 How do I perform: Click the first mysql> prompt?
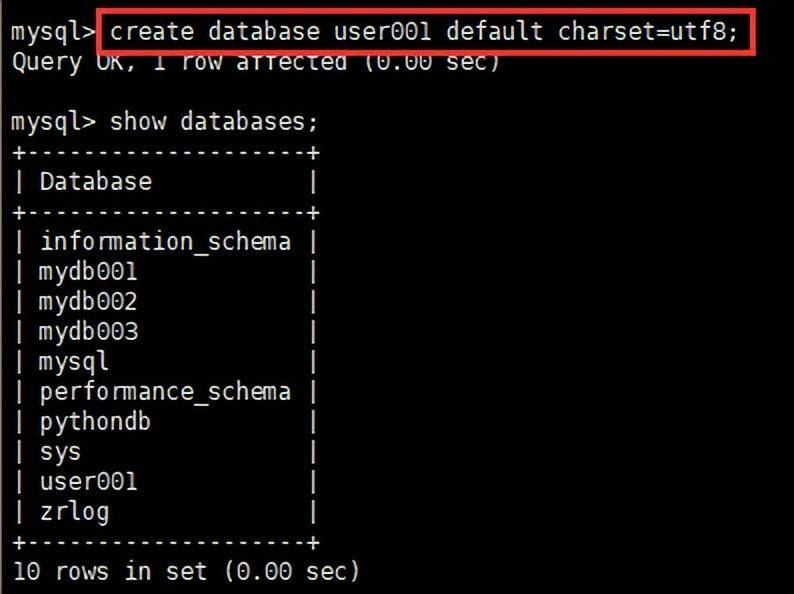(53, 33)
